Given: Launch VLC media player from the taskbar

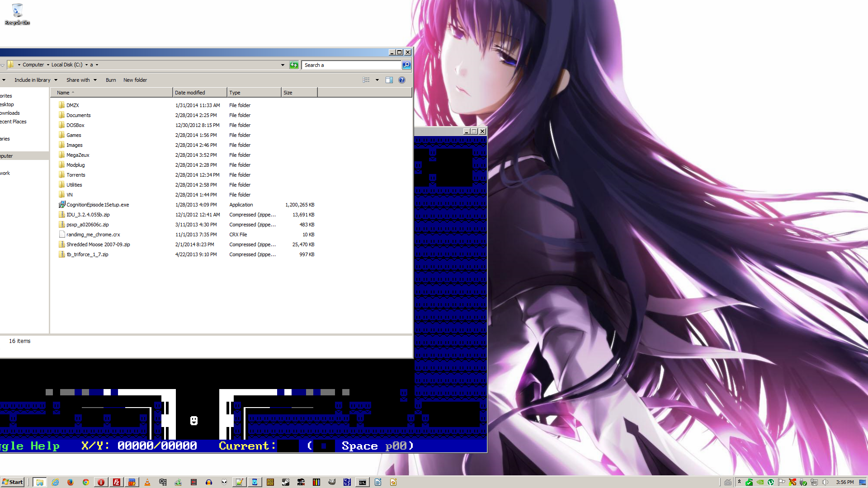Looking at the screenshot, I should coord(147,482).
